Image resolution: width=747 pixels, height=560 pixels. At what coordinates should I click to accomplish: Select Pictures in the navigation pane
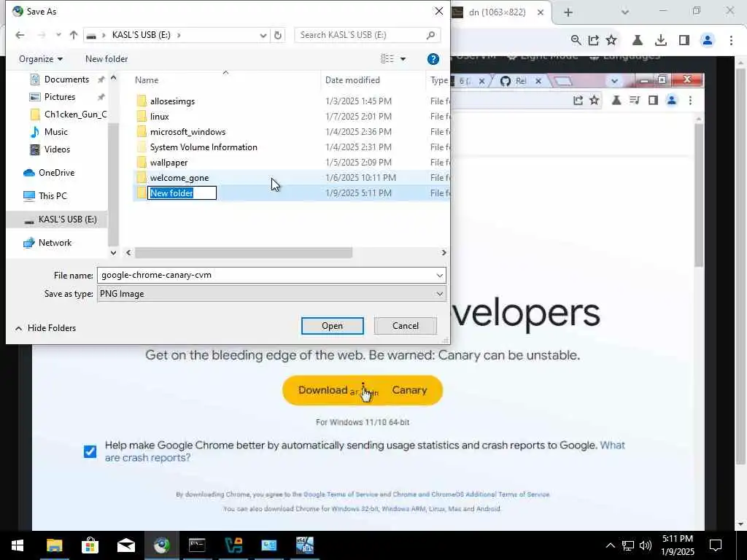(60, 97)
